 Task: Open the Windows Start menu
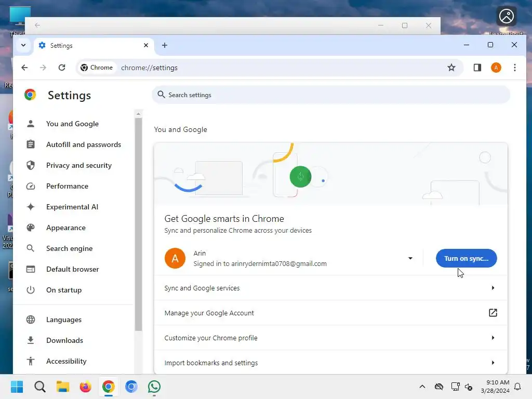click(17, 387)
